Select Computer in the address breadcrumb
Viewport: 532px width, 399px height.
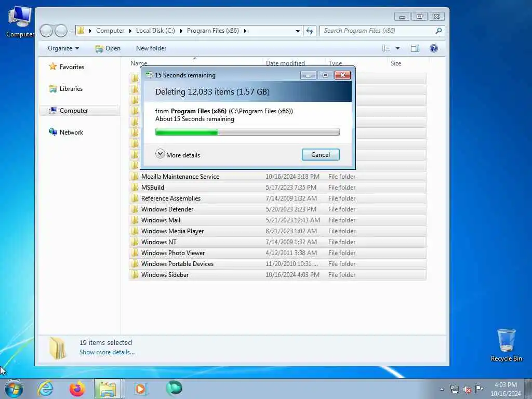point(110,31)
